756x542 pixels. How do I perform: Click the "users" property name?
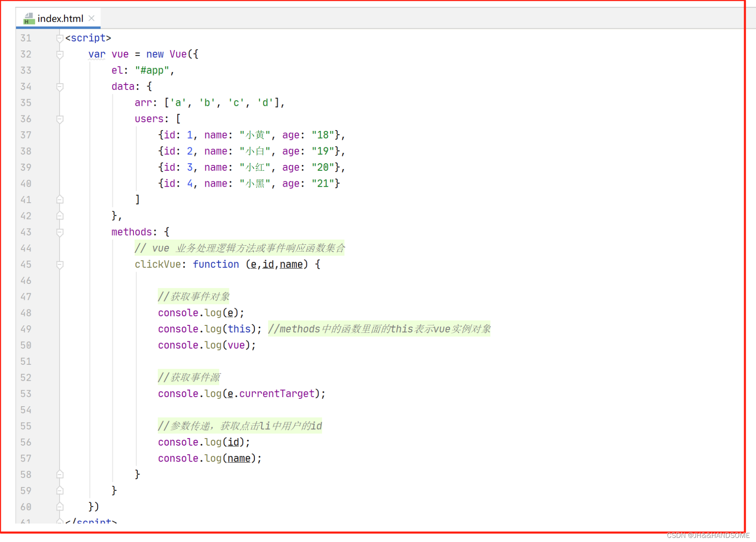click(x=149, y=119)
